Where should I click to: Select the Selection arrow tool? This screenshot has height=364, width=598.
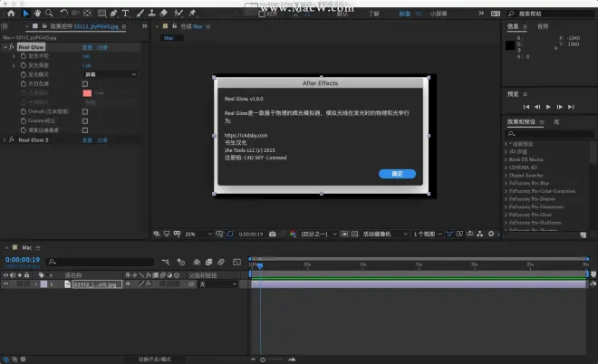[x=25, y=14]
